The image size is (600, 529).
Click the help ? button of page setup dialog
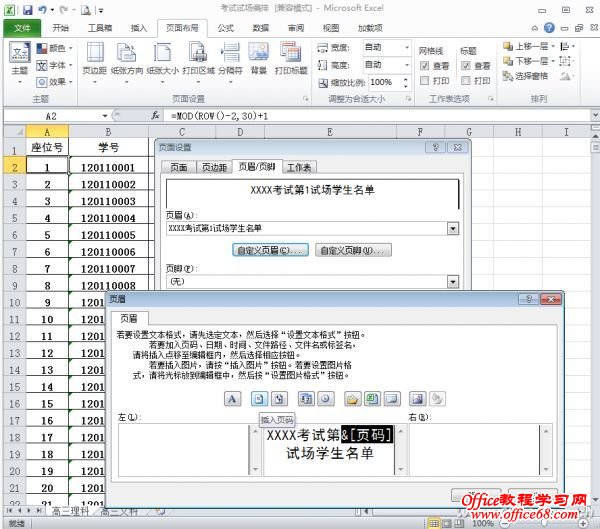click(435, 147)
